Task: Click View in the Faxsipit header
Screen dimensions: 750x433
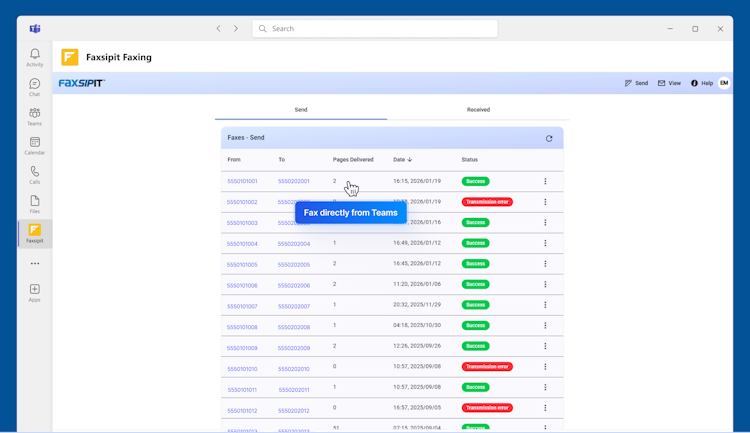Action: (x=669, y=83)
